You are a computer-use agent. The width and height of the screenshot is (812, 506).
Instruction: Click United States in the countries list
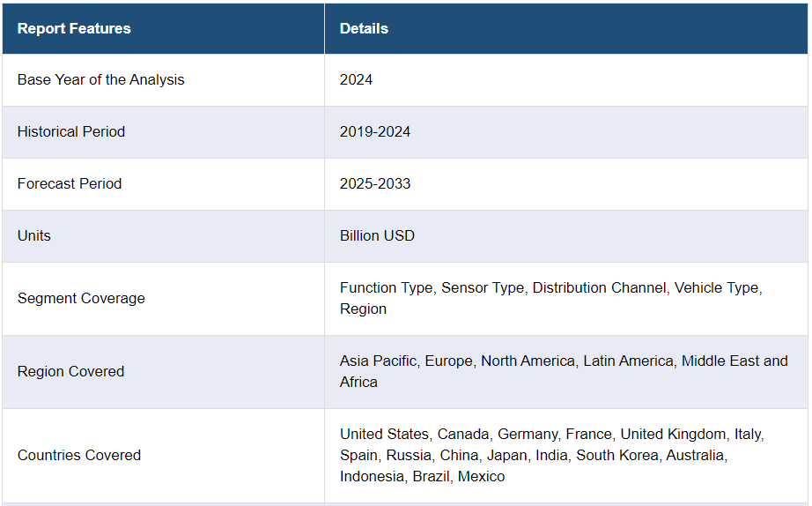point(384,434)
